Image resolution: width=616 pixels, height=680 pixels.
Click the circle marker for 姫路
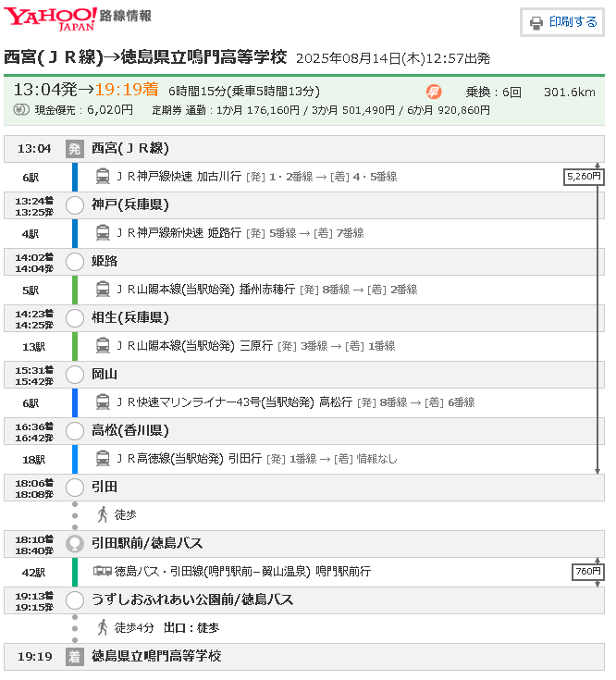[75, 262]
